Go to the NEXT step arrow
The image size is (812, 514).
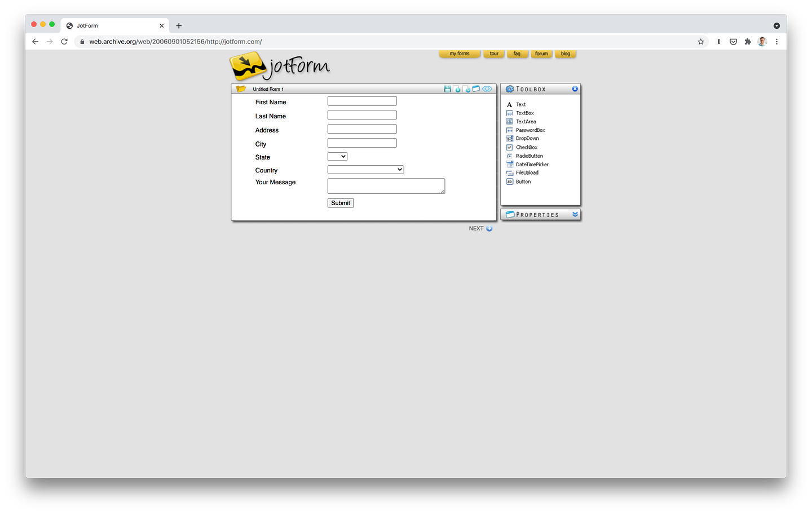489,228
